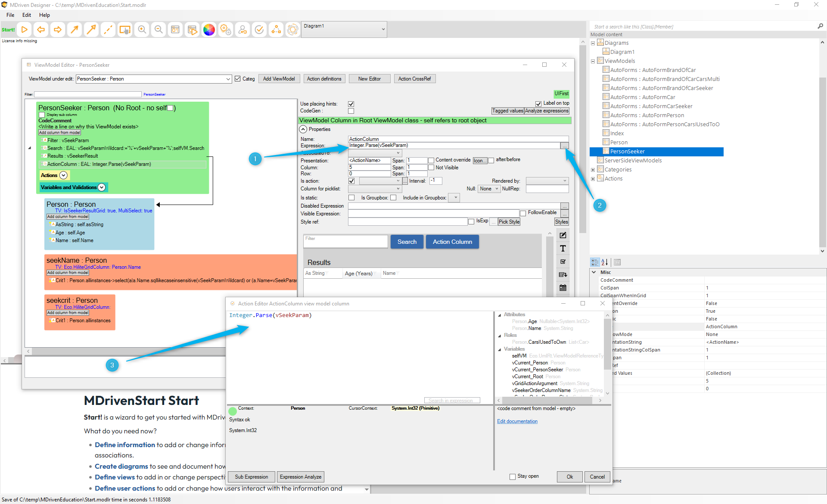The image size is (827, 504).
Task: Toggle Use placing hints checkbox
Action: point(351,104)
